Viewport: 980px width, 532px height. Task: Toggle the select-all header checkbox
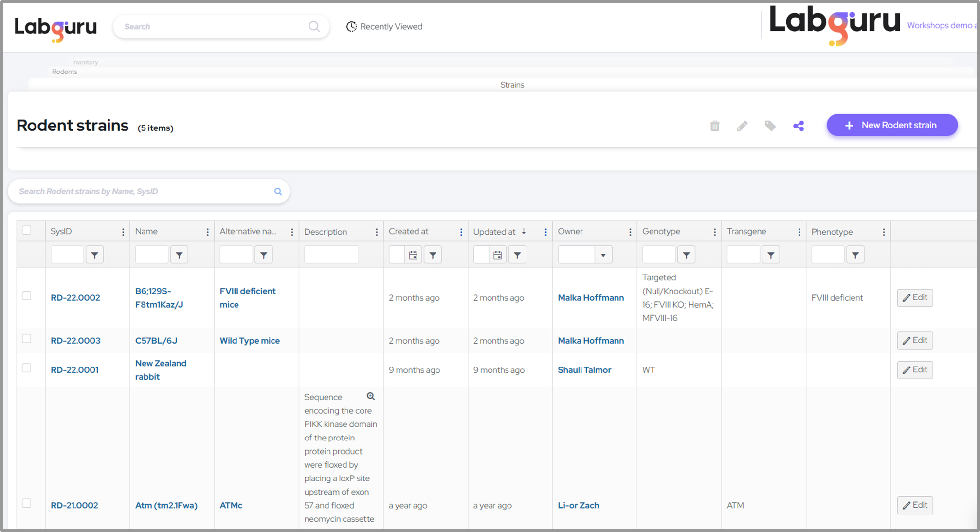click(27, 230)
